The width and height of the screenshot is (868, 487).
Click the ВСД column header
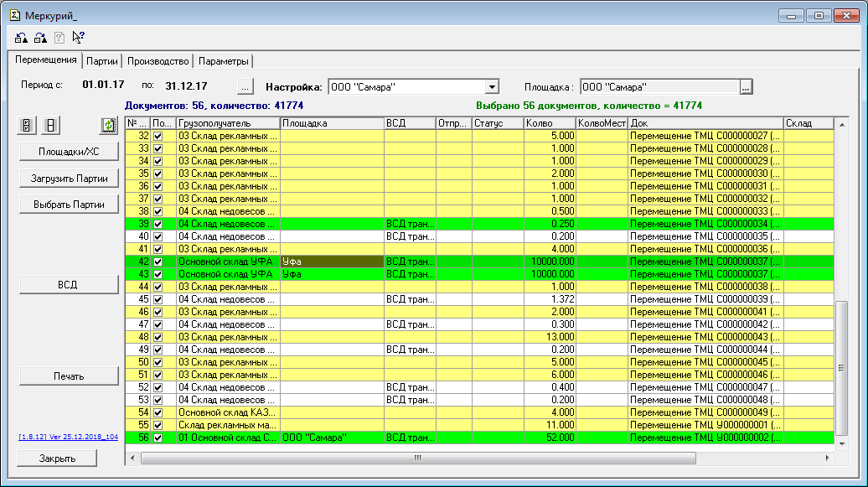coord(410,123)
